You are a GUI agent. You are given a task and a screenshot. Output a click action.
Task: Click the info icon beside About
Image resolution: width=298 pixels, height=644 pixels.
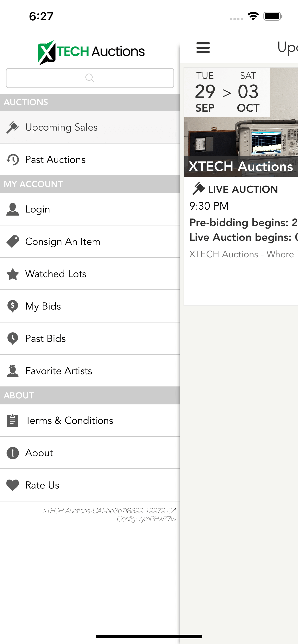(12, 453)
